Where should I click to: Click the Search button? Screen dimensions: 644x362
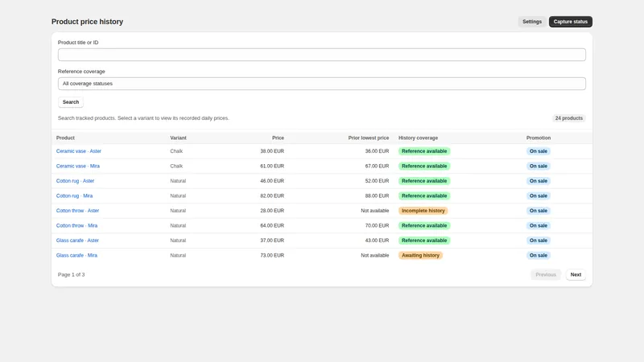coord(71,102)
